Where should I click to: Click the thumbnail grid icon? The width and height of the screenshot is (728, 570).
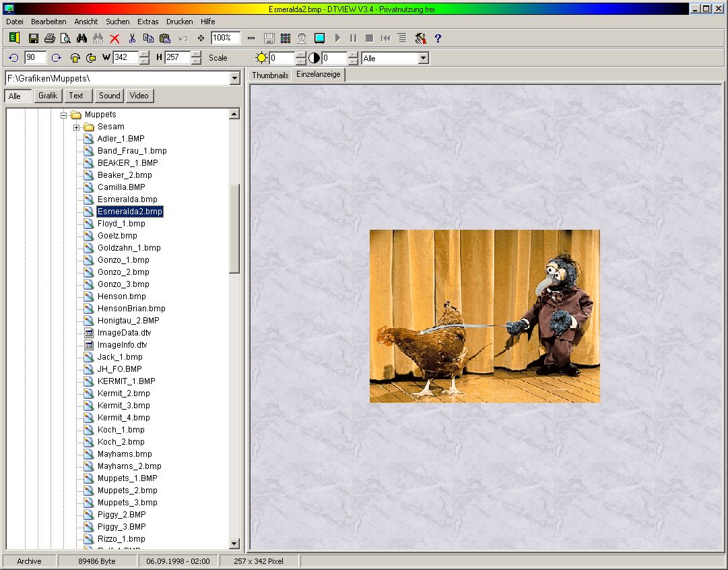[x=286, y=38]
